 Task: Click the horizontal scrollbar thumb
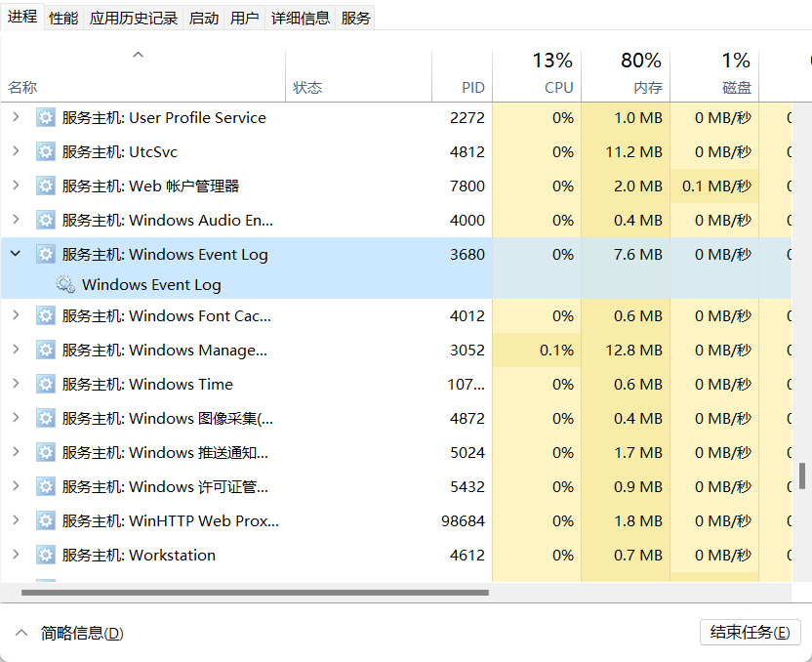pos(255,593)
